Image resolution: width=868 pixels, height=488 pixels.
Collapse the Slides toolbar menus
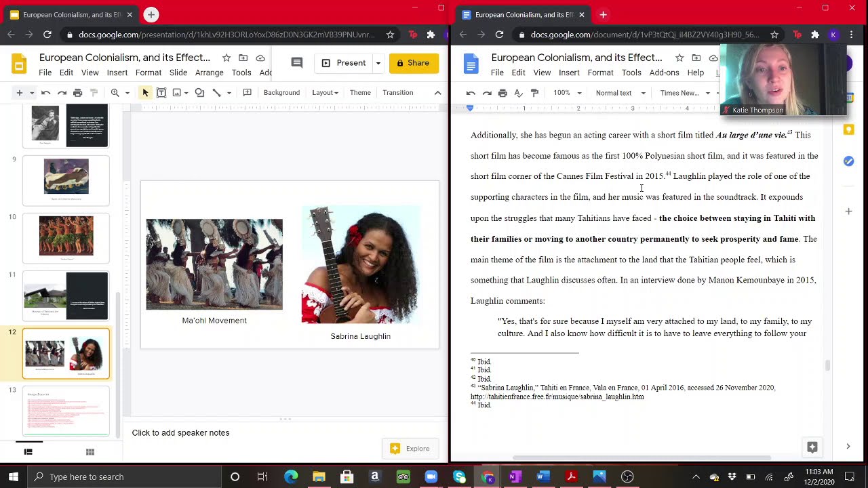tap(437, 93)
